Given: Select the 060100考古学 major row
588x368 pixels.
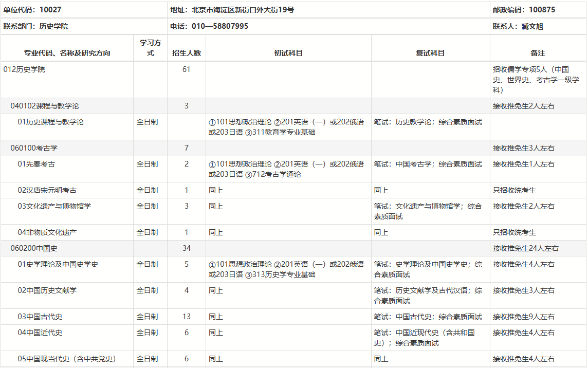Looking at the screenshot, I should pyautogui.click(x=34, y=148).
